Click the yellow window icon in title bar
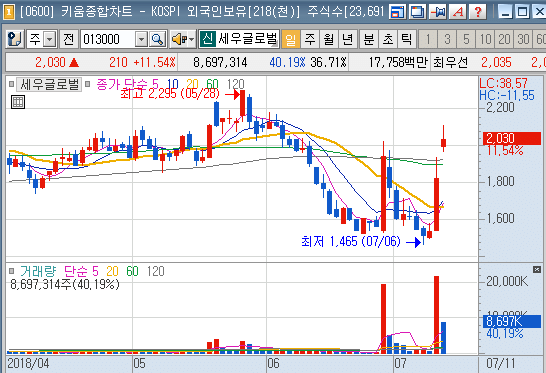The image size is (546, 373). point(8,13)
